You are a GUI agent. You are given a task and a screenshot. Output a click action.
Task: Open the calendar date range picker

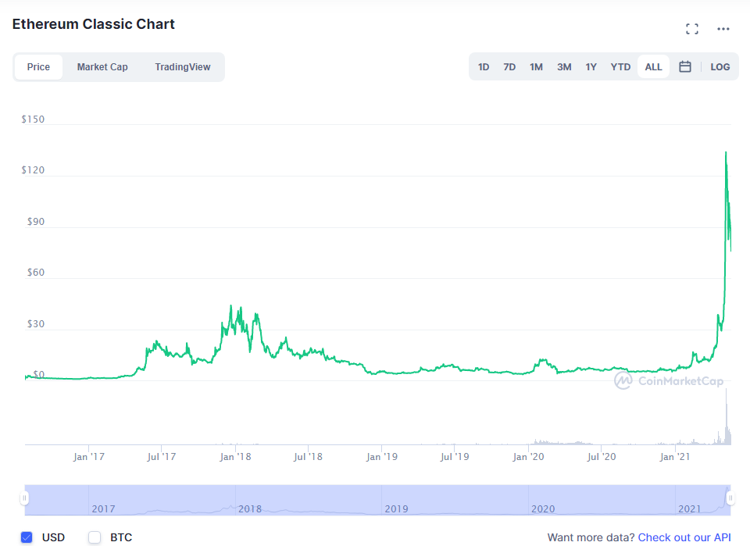[x=685, y=67]
